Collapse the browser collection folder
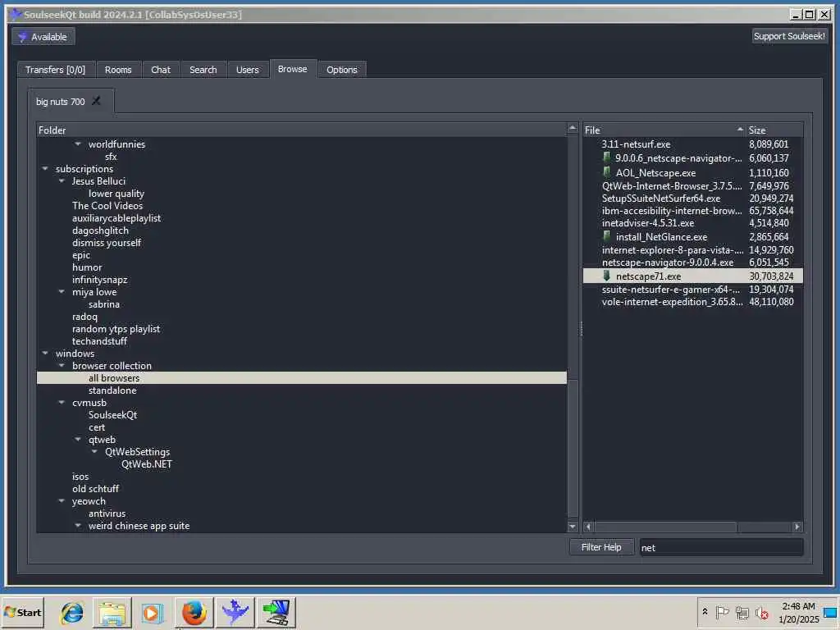Viewport: 840px width, 630px height. tap(62, 366)
